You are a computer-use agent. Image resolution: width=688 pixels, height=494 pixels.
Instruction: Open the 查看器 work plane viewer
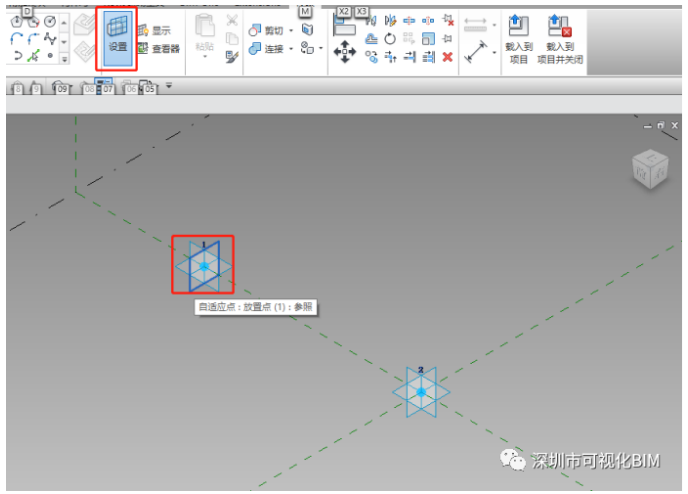click(x=159, y=48)
